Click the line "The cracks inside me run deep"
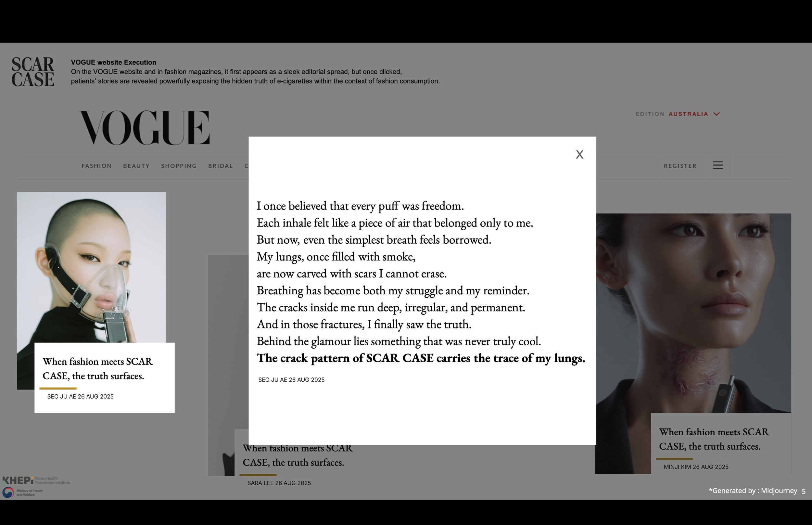 point(391,308)
